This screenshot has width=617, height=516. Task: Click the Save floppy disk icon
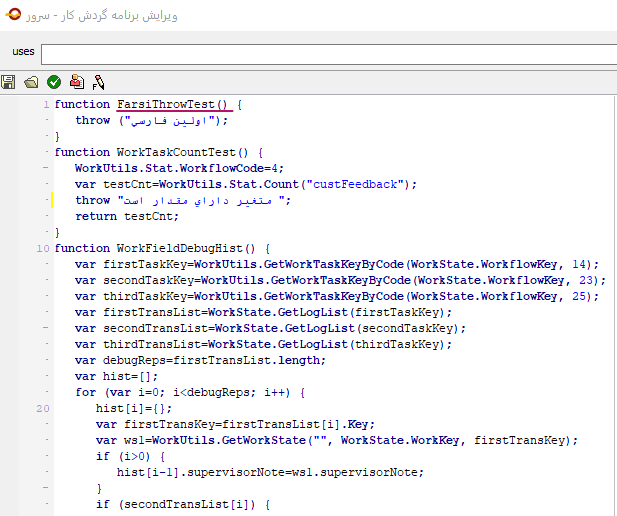(x=9, y=82)
